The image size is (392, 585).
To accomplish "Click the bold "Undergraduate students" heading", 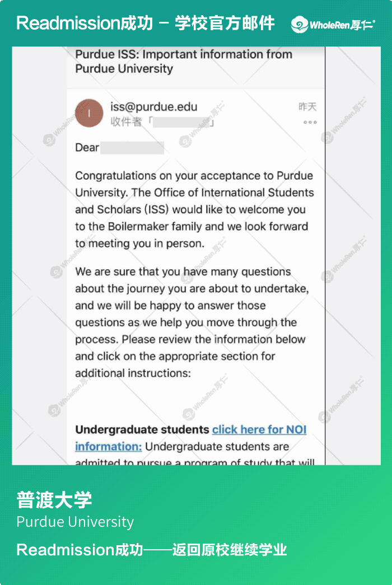I will [x=142, y=430].
